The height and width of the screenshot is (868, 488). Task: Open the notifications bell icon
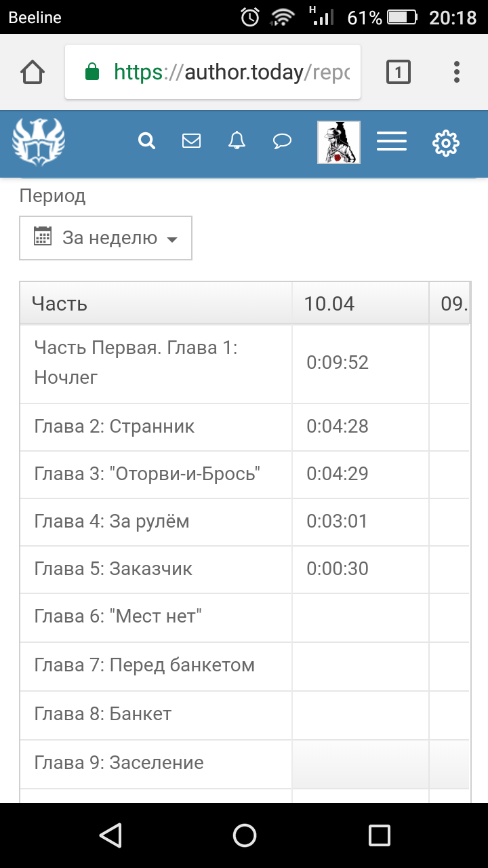click(237, 141)
